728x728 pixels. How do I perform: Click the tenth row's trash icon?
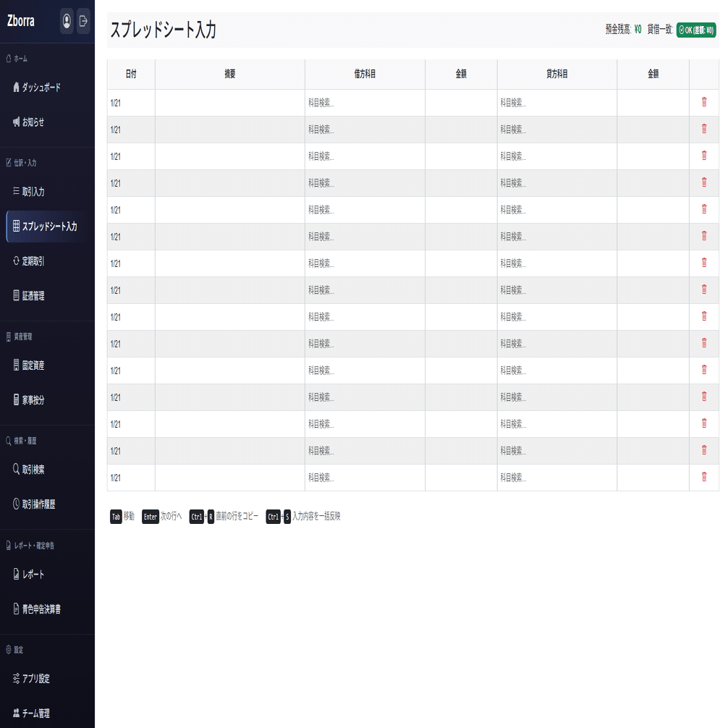704,343
